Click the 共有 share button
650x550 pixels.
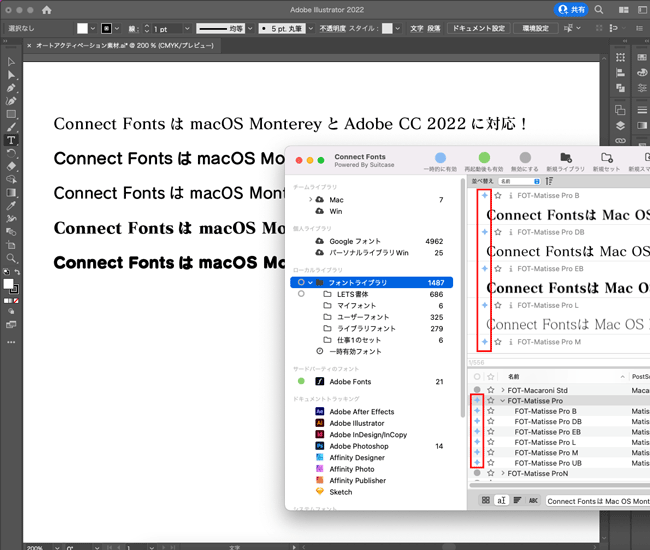pyautogui.click(x=571, y=10)
